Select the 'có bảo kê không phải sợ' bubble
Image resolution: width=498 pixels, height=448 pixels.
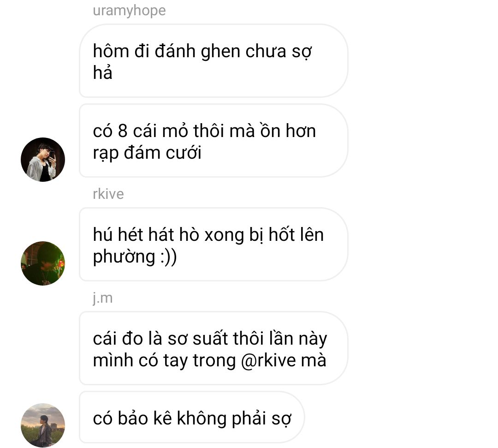(x=192, y=417)
